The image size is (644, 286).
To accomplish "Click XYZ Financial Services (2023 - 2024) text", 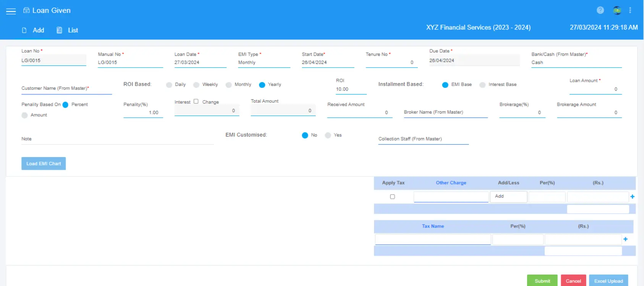I will pos(478,28).
